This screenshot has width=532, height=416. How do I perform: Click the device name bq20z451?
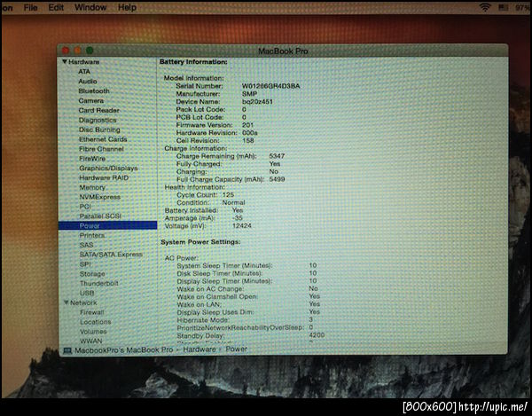[257, 102]
